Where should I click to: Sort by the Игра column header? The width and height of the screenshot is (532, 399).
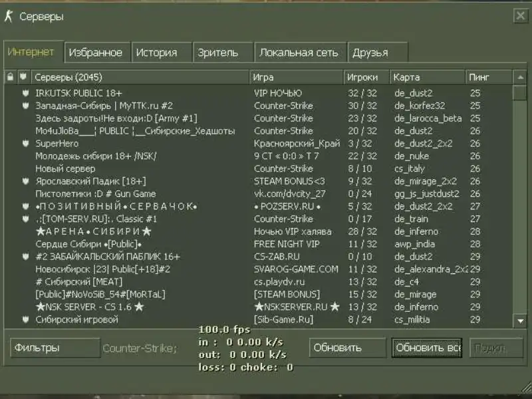296,77
